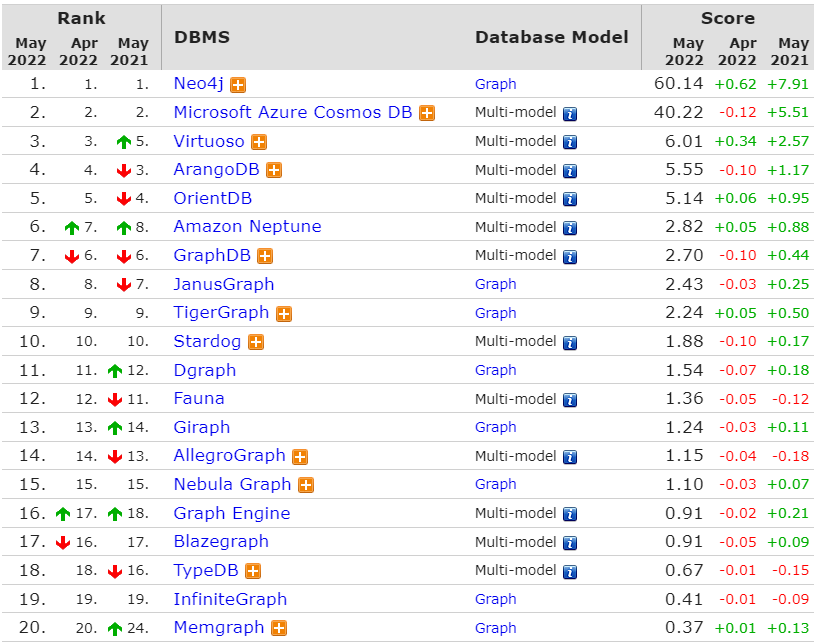This screenshot has width=822, height=644.
Task: Click the score value 40.22
Action: pos(678,112)
